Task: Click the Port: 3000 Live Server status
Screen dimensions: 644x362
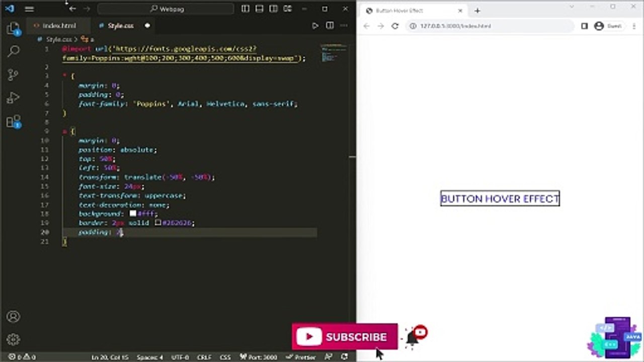Action: point(259,357)
